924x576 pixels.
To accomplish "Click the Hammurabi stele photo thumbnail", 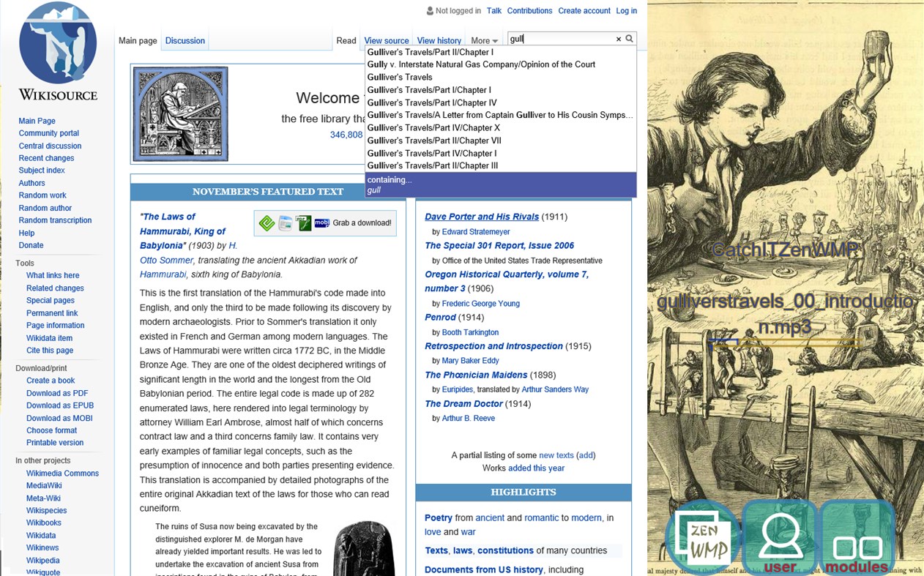I will tap(364, 548).
